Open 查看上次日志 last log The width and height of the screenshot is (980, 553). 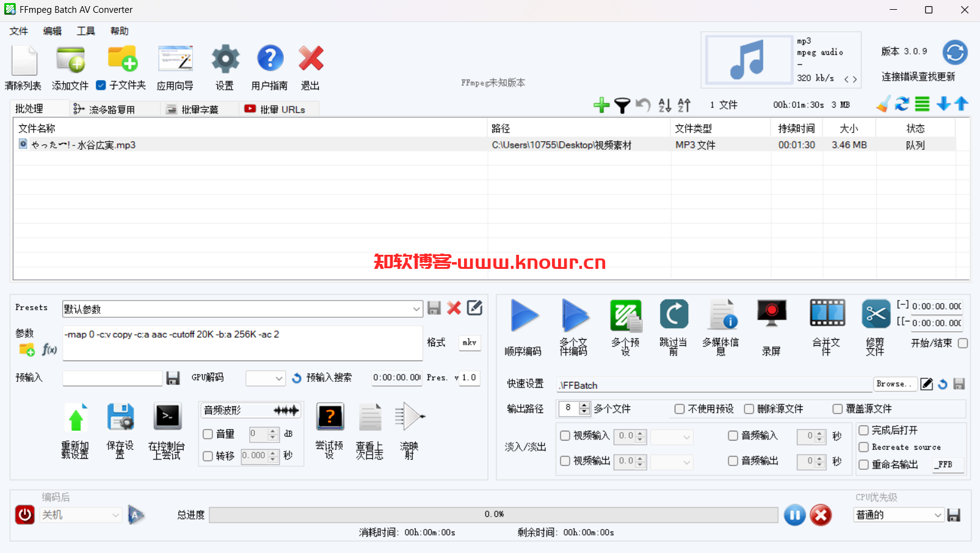[x=370, y=417]
